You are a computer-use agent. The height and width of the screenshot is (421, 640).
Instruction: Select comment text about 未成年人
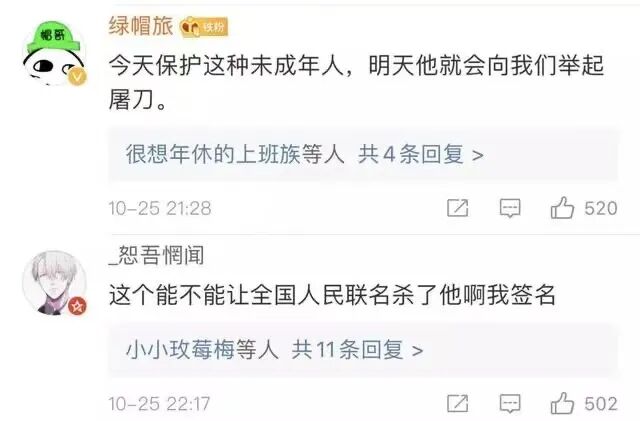(356, 82)
